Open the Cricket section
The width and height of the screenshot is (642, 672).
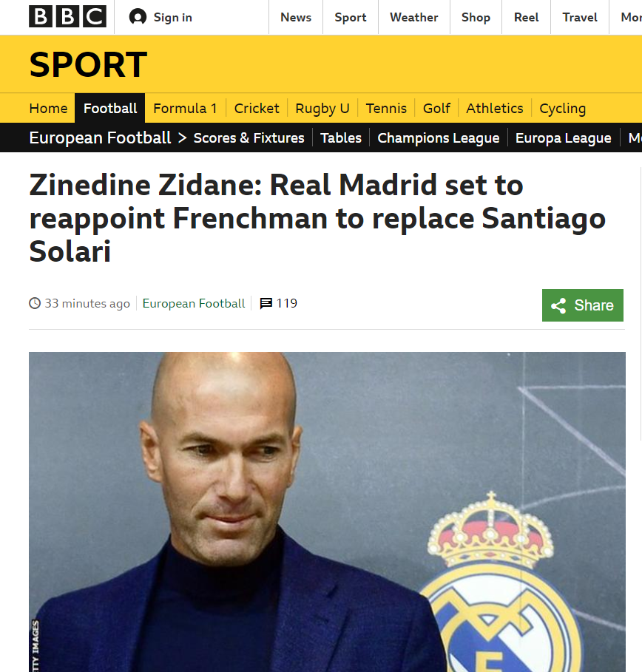257,108
